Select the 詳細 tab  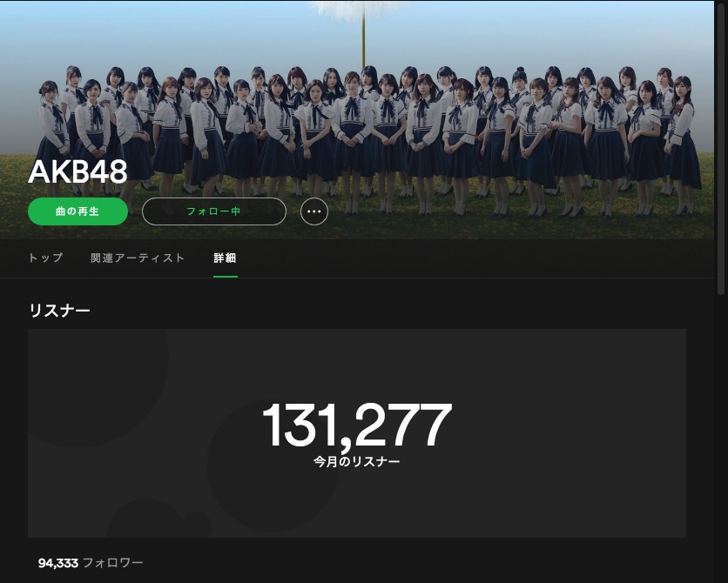226,258
